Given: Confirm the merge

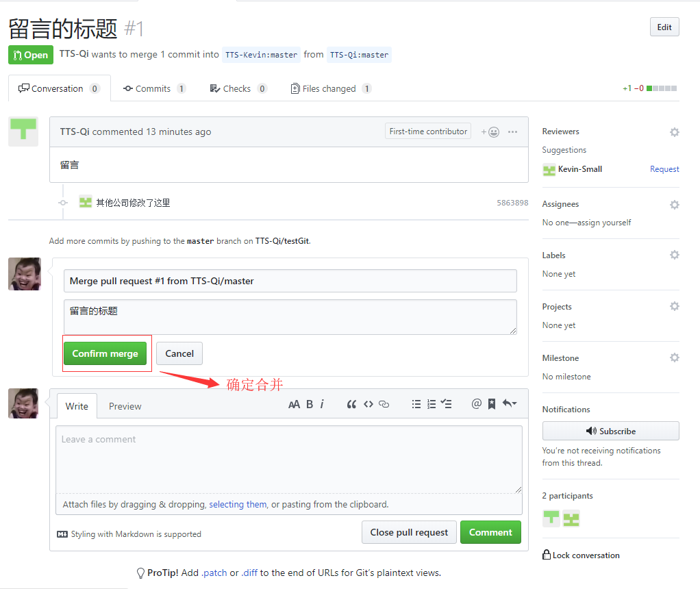Looking at the screenshot, I should (x=105, y=353).
